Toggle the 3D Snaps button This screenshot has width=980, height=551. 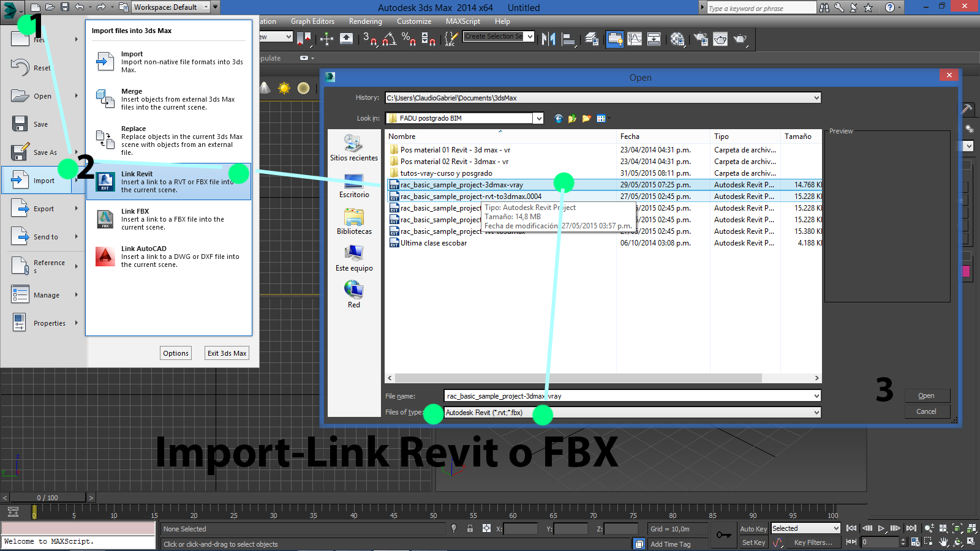click(370, 39)
